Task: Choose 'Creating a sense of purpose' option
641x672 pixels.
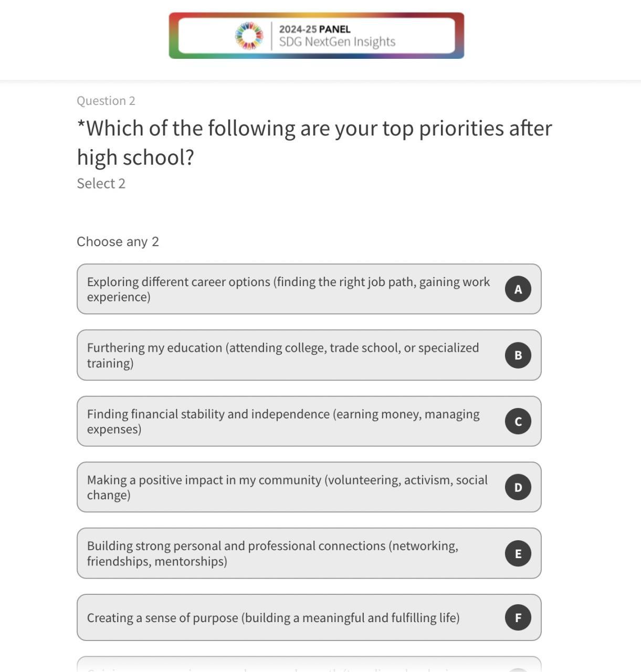Action: (x=273, y=618)
